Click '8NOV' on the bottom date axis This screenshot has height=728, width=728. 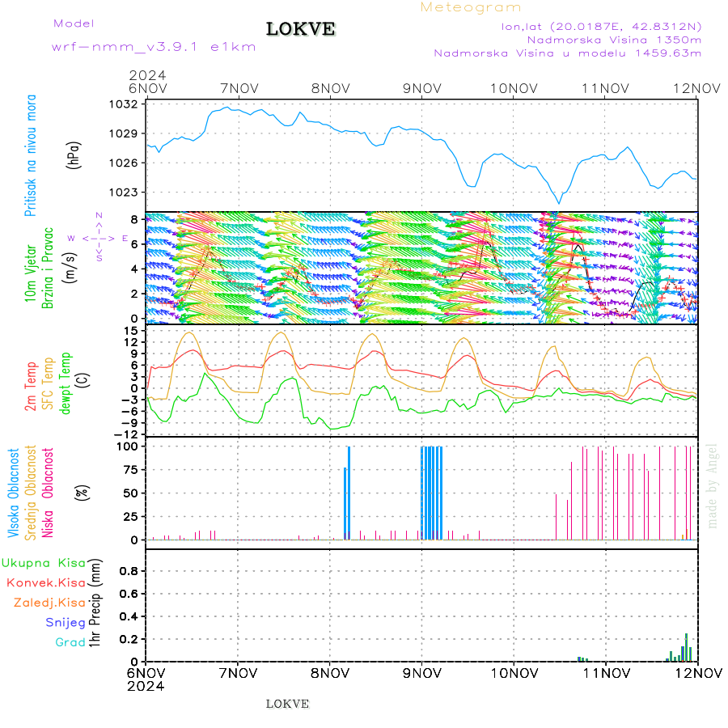click(x=330, y=673)
